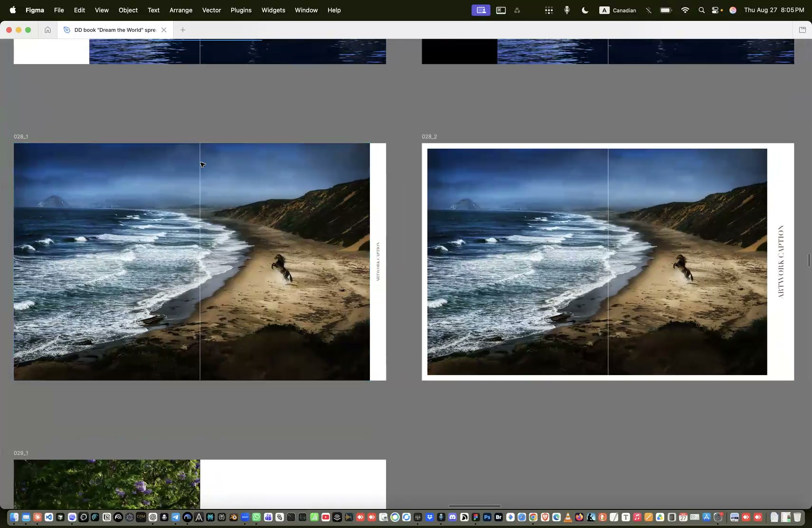Viewport: 812px width, 528px height.
Task: Click the screen sharing icon in menu bar
Action: (x=481, y=10)
